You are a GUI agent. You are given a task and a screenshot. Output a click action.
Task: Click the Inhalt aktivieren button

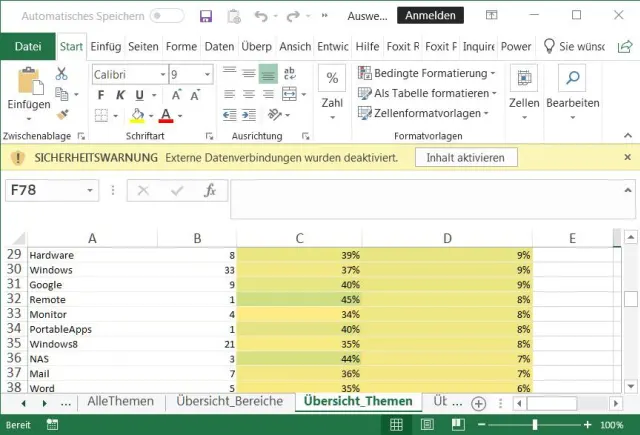[466, 157]
